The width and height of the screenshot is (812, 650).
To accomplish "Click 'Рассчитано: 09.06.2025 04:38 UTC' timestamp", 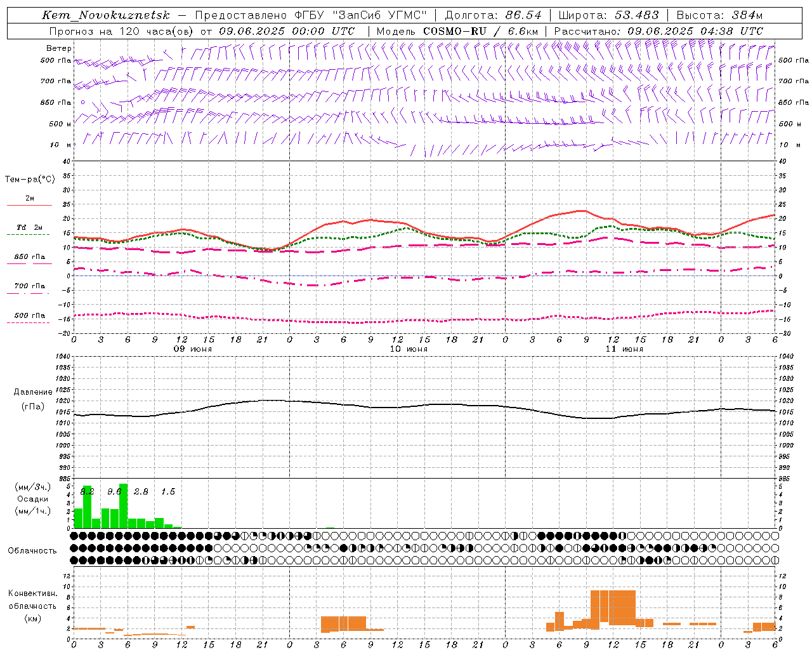I will click(658, 30).
